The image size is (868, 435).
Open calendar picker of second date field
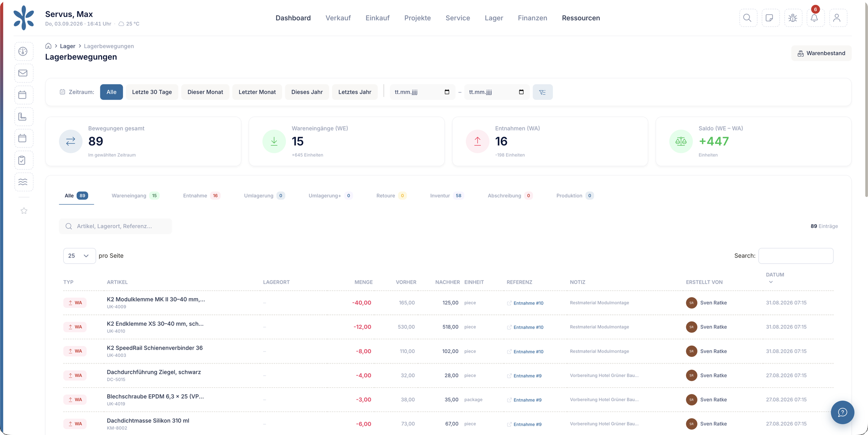point(521,92)
